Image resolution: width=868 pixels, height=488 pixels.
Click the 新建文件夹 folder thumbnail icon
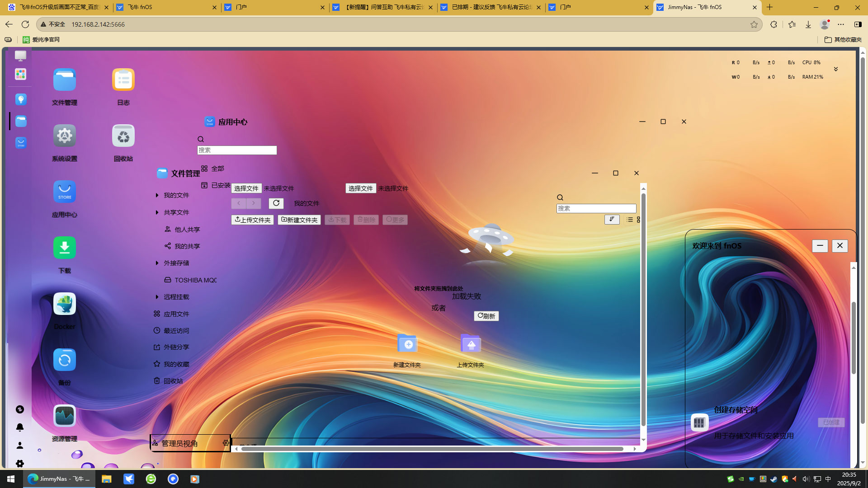click(x=407, y=344)
